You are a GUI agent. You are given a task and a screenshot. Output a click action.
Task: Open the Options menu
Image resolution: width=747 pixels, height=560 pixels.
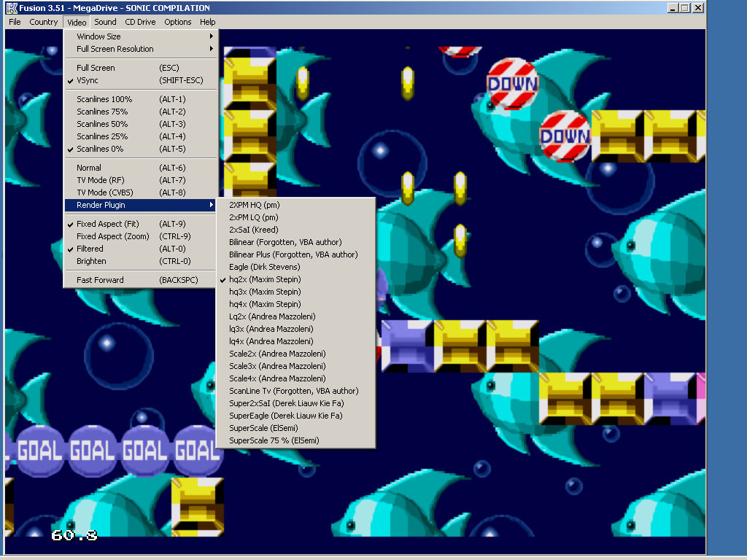tap(178, 22)
